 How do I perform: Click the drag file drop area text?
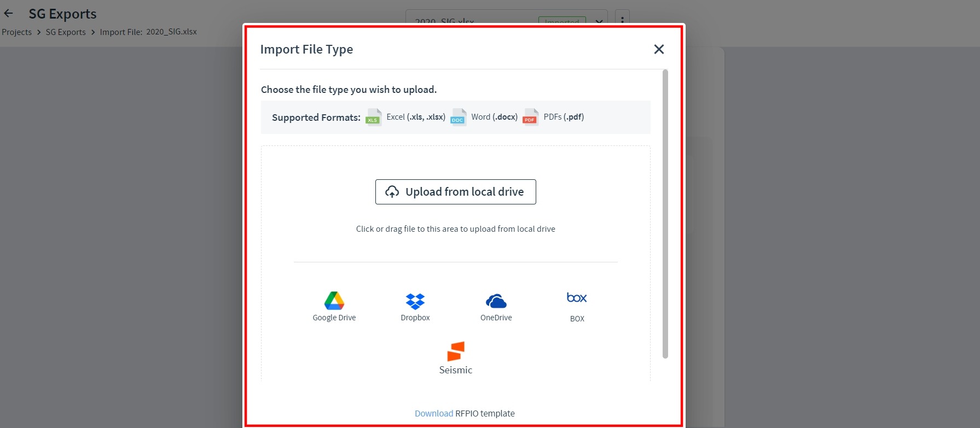coord(455,229)
